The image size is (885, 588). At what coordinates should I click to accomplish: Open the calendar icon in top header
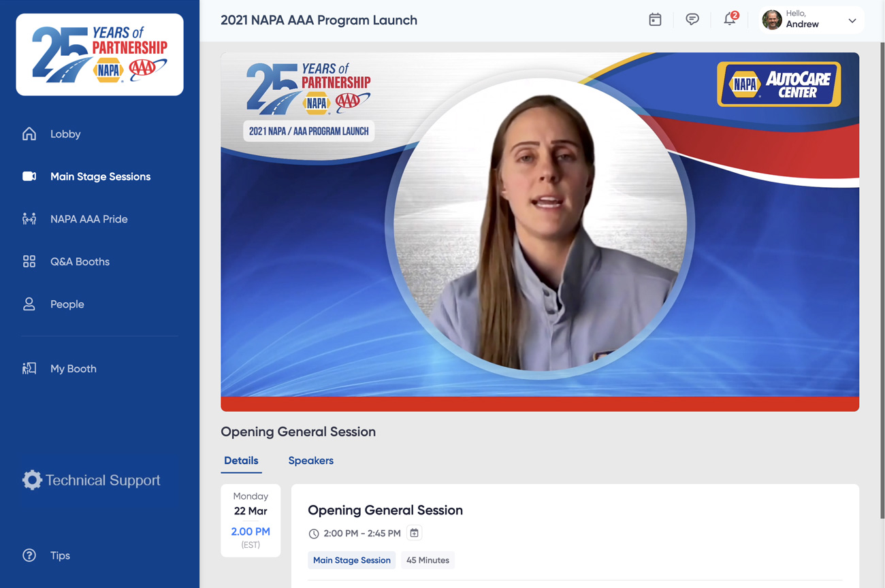[655, 20]
